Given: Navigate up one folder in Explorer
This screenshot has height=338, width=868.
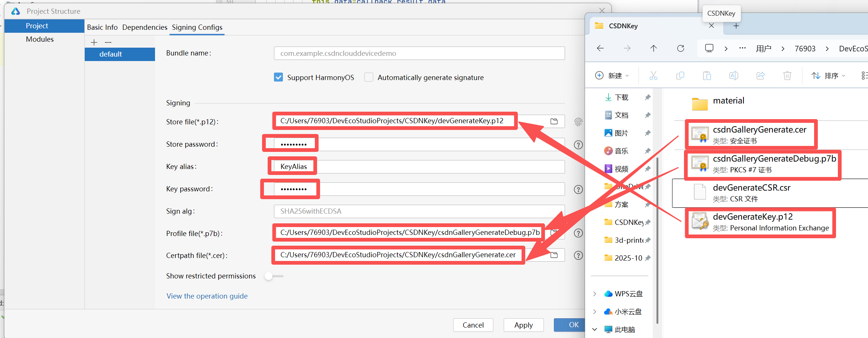Looking at the screenshot, I should point(654,48).
